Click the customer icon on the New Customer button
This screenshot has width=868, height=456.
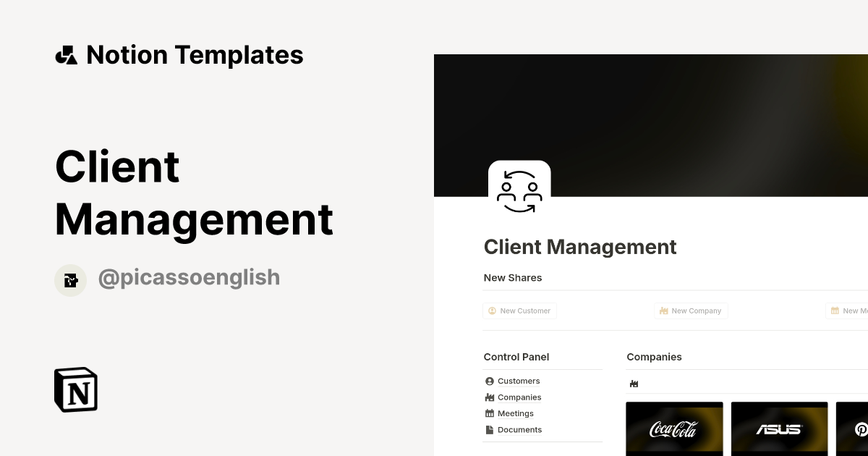pyautogui.click(x=492, y=311)
